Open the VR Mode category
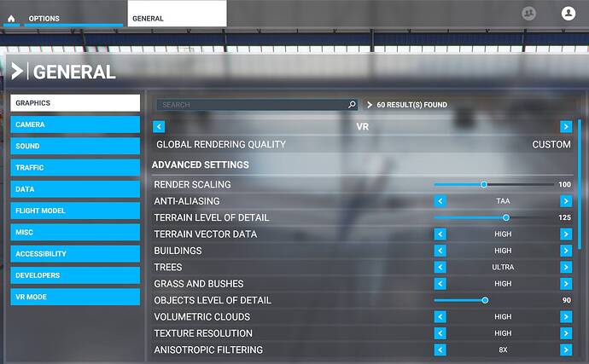The width and height of the screenshot is (589, 364). click(x=75, y=297)
